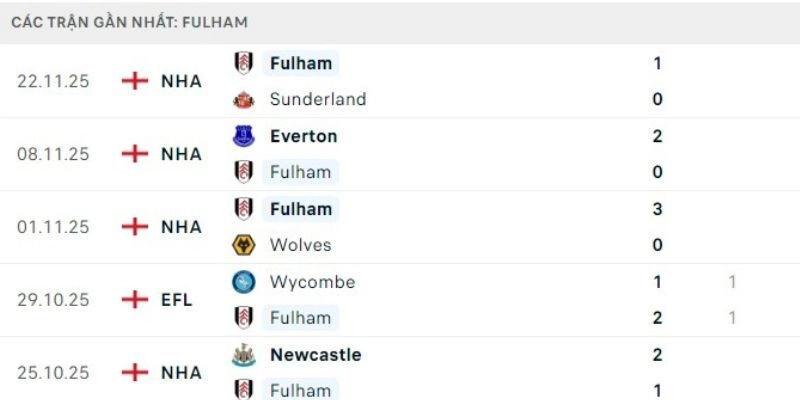Click England flag on the 08.11.25 row
Image resolution: width=800 pixels, height=400 pixels.
134,154
